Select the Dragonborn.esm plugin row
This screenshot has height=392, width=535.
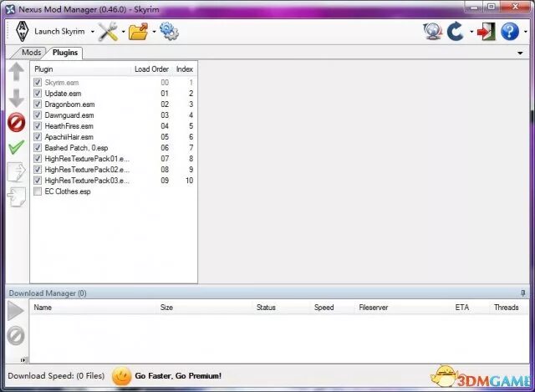pos(114,104)
